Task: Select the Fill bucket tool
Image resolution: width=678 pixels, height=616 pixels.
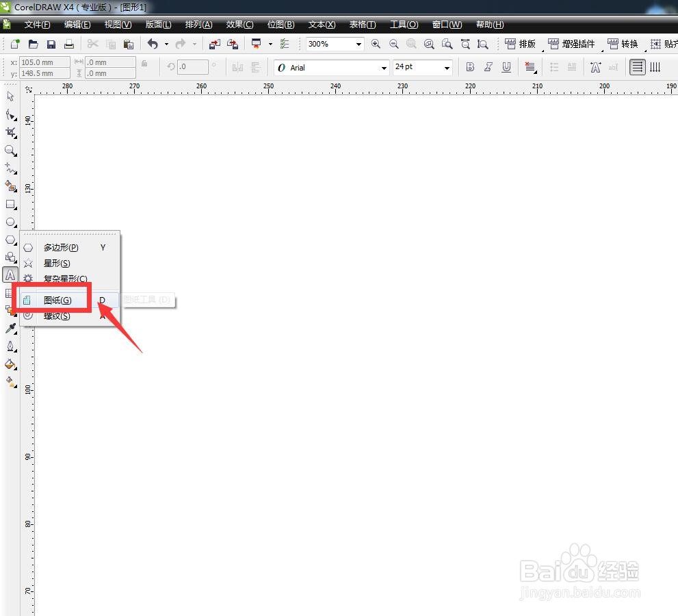Action: pos(10,364)
